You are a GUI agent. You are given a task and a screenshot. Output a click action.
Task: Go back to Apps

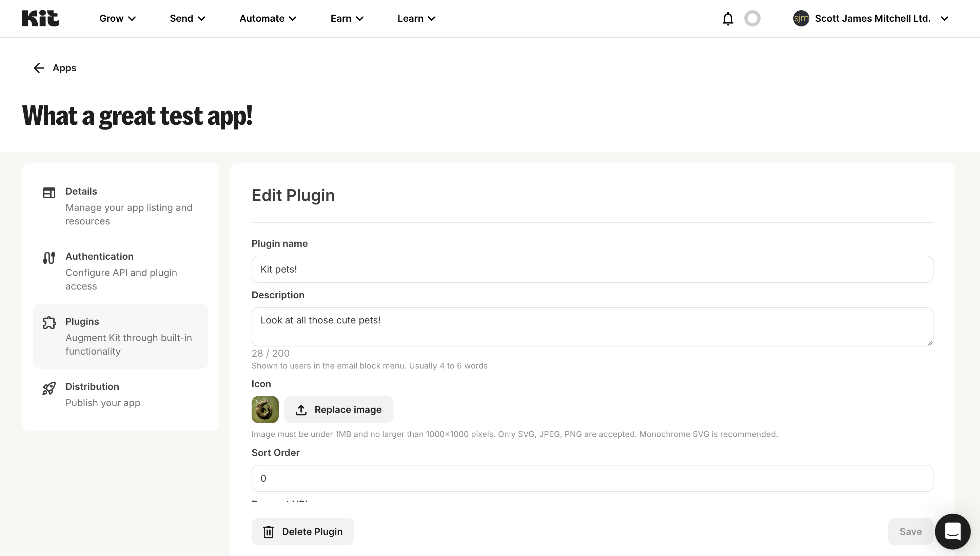click(55, 68)
